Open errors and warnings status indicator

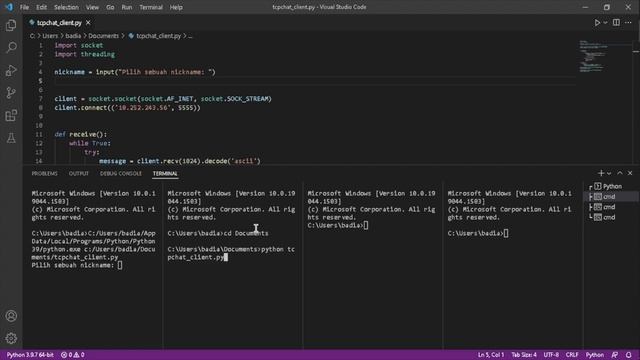(x=73, y=355)
